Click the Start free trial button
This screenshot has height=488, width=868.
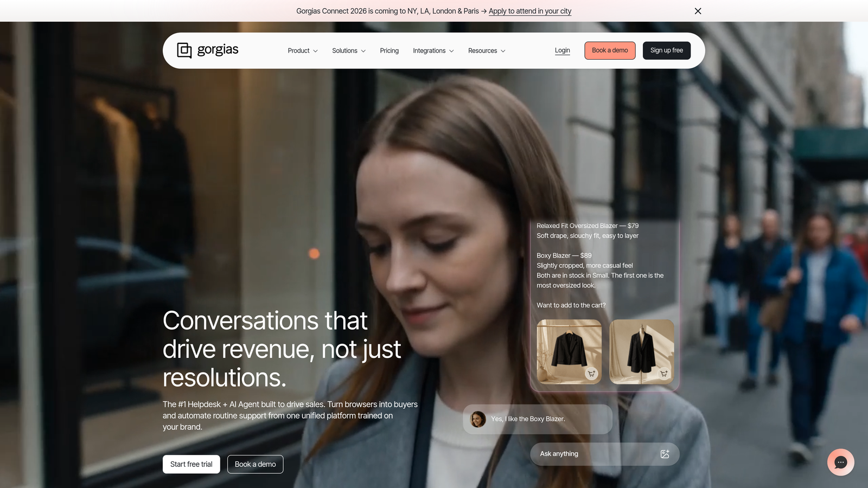[192, 464]
